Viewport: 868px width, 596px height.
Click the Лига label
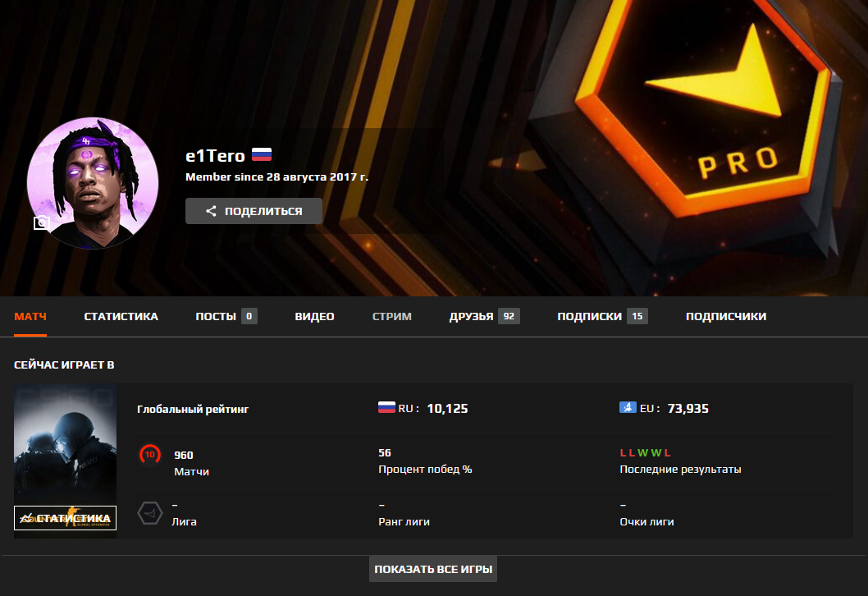[184, 522]
